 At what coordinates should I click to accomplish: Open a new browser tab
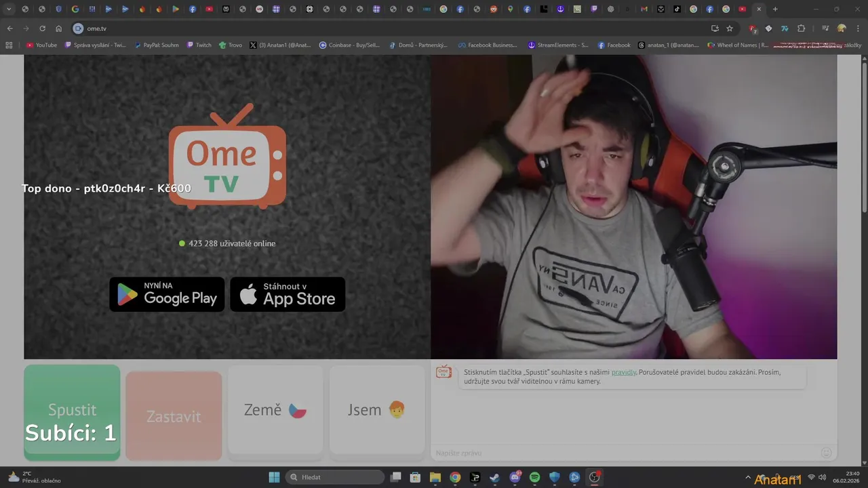[775, 9]
